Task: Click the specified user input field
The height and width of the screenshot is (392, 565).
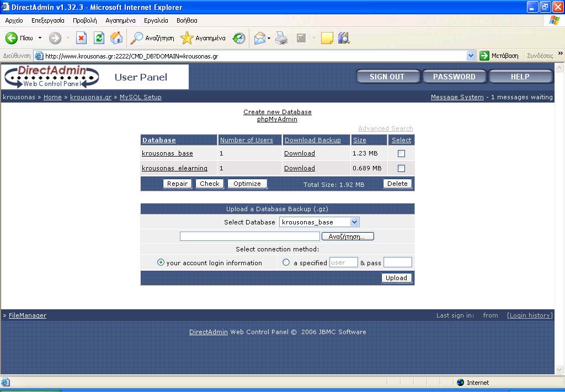Action: tap(343, 262)
